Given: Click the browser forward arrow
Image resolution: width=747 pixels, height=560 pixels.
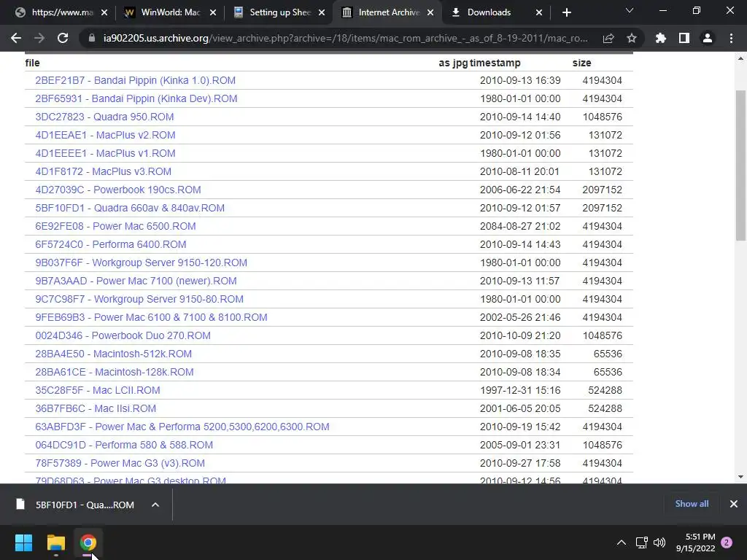Looking at the screenshot, I should pyautogui.click(x=39, y=38).
